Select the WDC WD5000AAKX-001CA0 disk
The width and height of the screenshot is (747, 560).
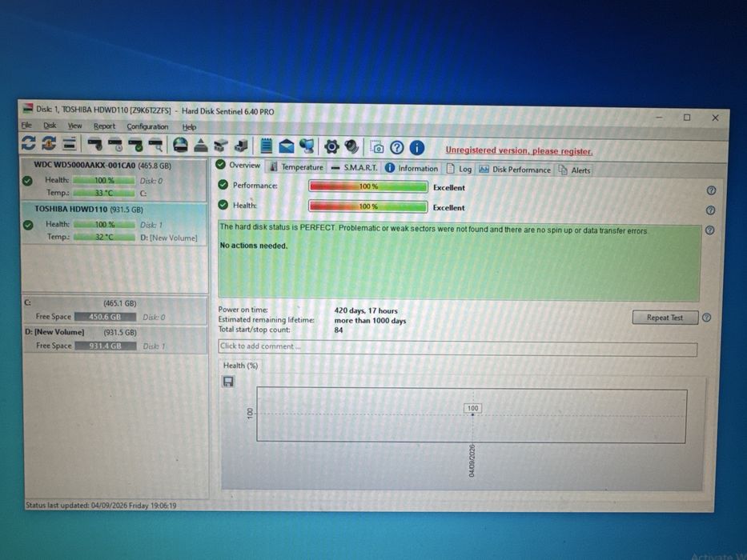(114, 179)
